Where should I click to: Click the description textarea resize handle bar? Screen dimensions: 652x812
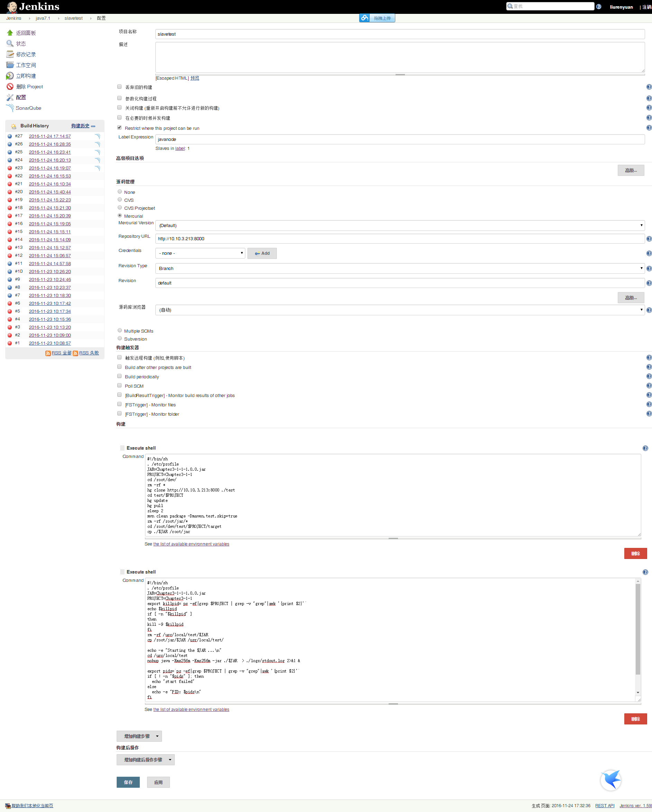point(400,74)
